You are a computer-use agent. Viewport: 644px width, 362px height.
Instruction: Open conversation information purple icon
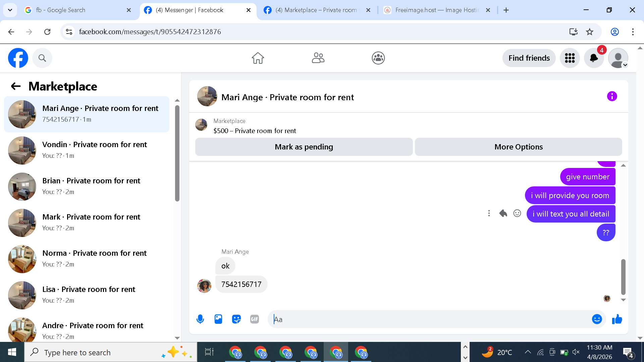click(612, 97)
